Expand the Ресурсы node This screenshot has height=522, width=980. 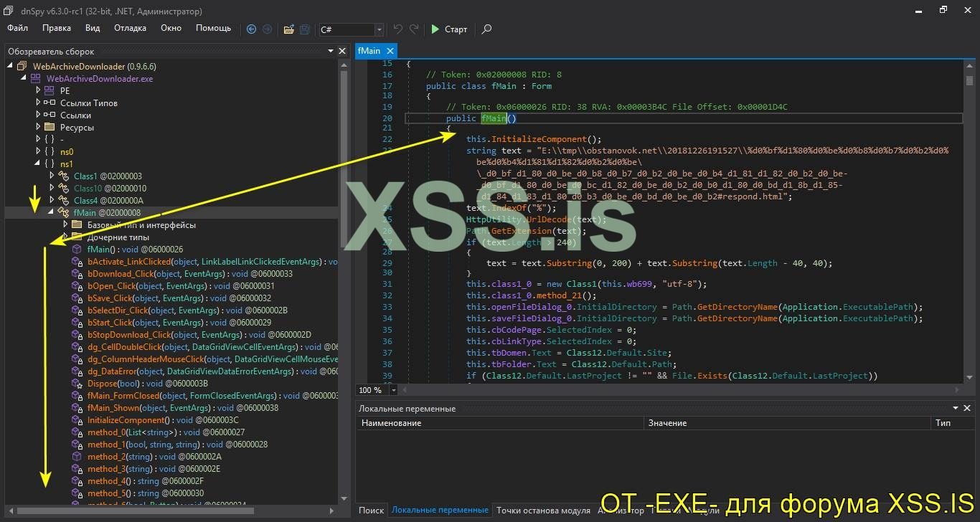pyautogui.click(x=38, y=128)
